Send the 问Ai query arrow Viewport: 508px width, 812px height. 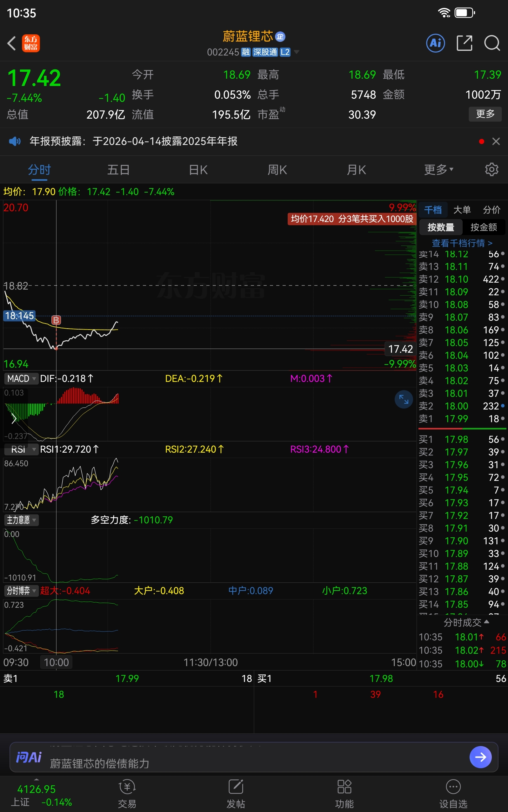coord(480,757)
